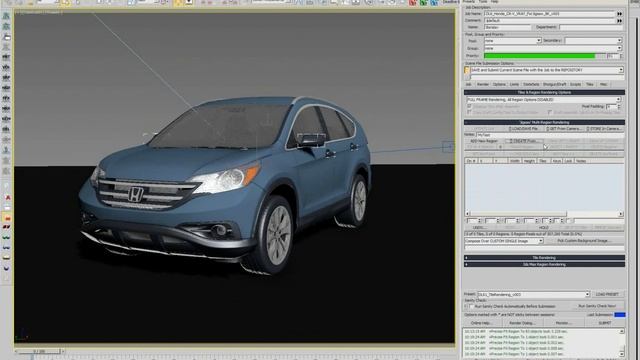Switch to the Options tab
The width and height of the screenshot is (640, 360).
(499, 84)
